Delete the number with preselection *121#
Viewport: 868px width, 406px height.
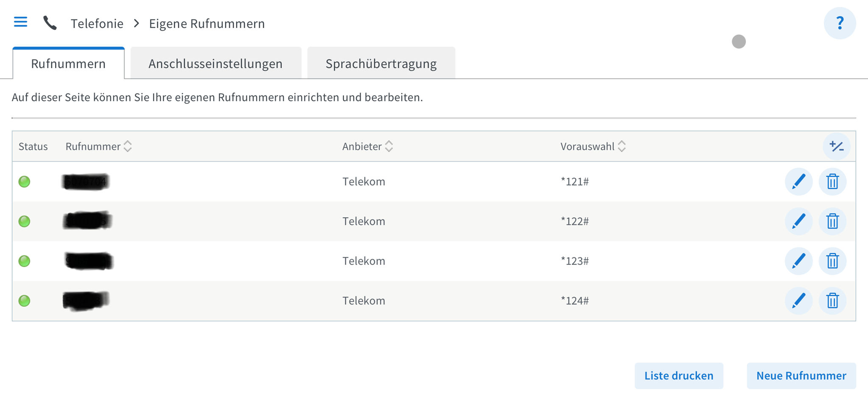(832, 182)
